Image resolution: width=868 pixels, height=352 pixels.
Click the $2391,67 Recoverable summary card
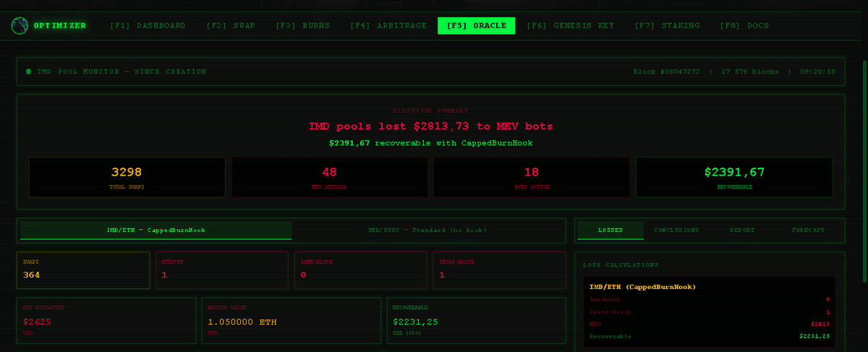coord(734,177)
